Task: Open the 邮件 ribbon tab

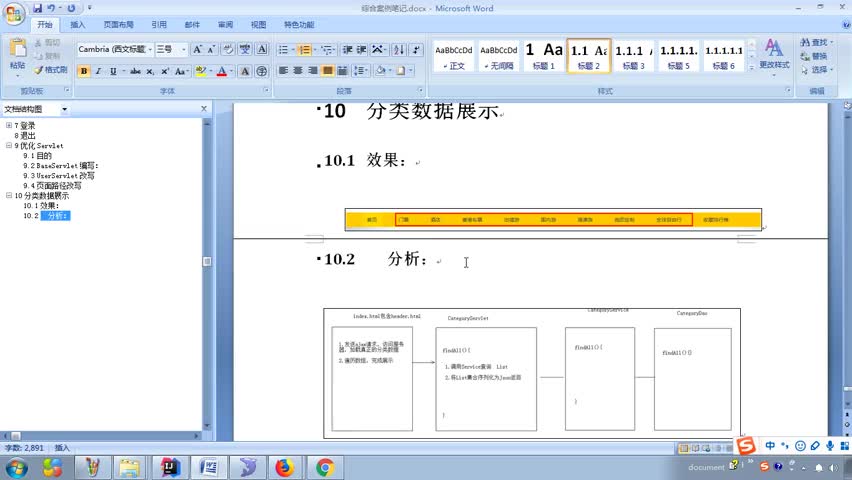Action: (x=192, y=24)
